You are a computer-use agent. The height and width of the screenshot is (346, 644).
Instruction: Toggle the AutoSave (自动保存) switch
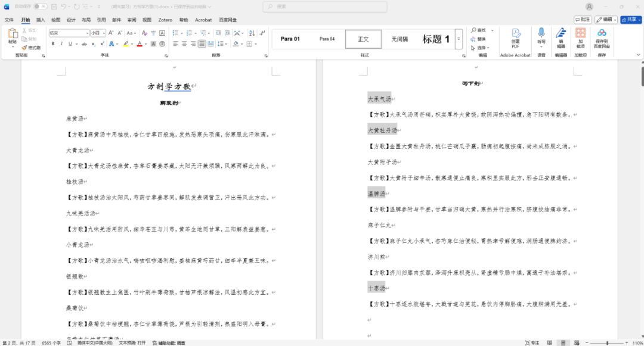click(40, 7)
